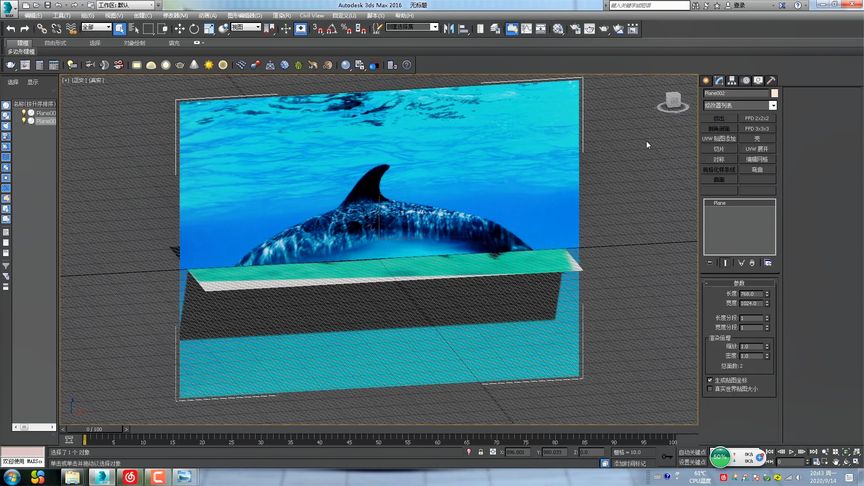Image resolution: width=864 pixels, height=486 pixels.
Task: Open the Modify panel tab icon
Action: point(719,80)
